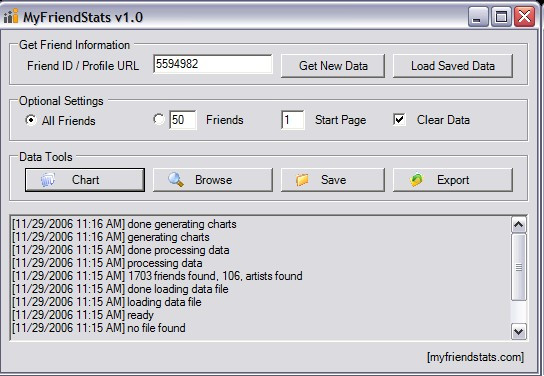The height and width of the screenshot is (376, 544).
Task: Click the folder icon on Save button
Action: coord(302,180)
